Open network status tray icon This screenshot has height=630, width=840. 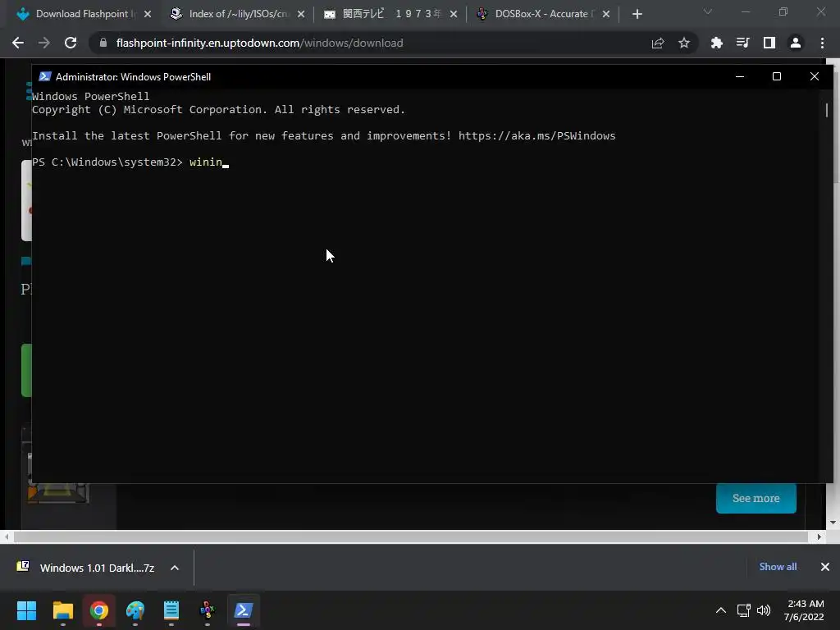[743, 610]
